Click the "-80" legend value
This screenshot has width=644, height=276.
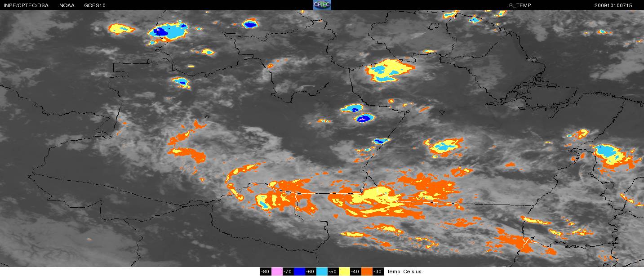[x=265, y=272]
